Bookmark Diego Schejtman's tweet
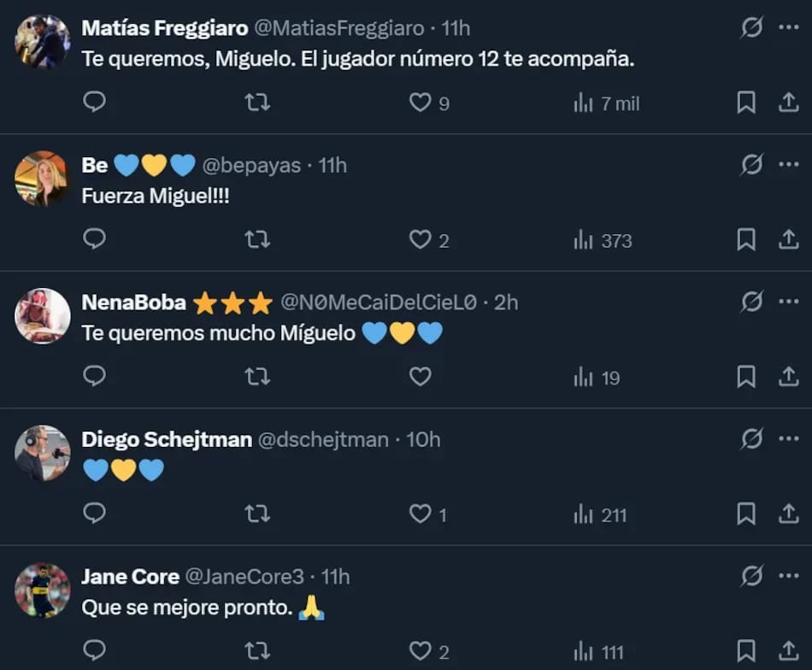812x670 pixels. click(745, 514)
